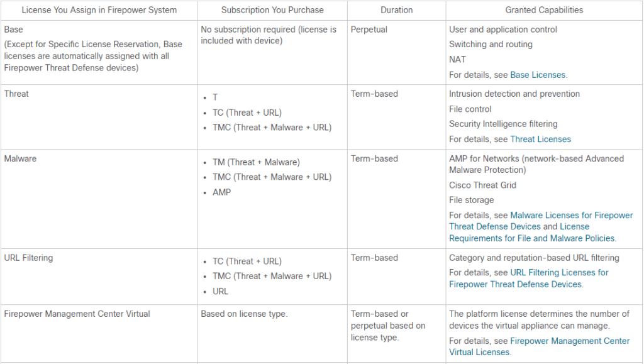This screenshot has width=644, height=364.
Task: Follow the Threat Licenses link
Action: [540, 139]
